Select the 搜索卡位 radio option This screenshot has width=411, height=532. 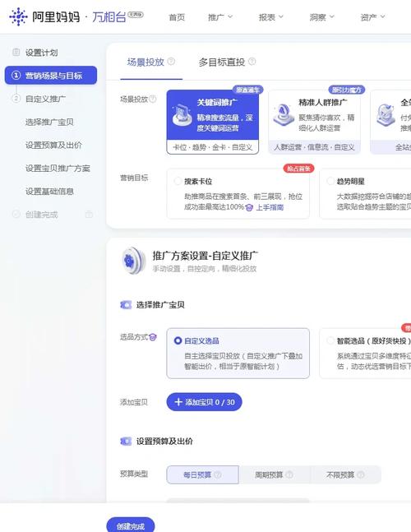(x=178, y=181)
